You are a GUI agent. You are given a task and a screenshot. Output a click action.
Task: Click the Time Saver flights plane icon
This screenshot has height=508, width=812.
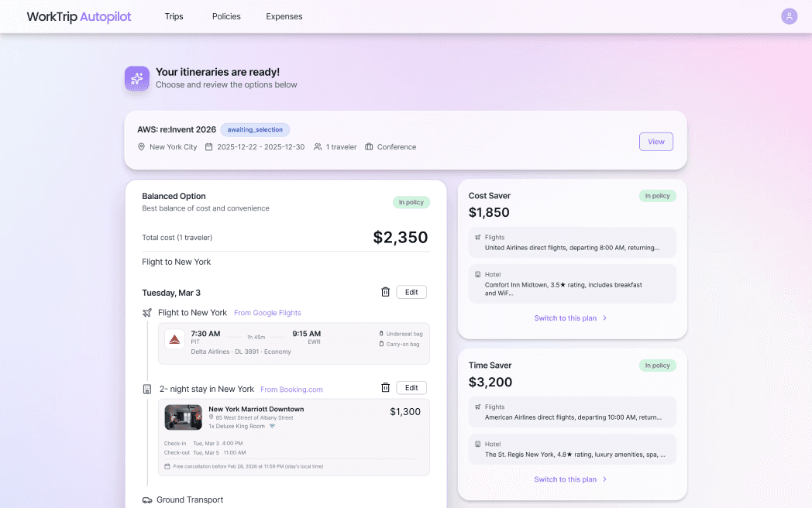(477, 407)
